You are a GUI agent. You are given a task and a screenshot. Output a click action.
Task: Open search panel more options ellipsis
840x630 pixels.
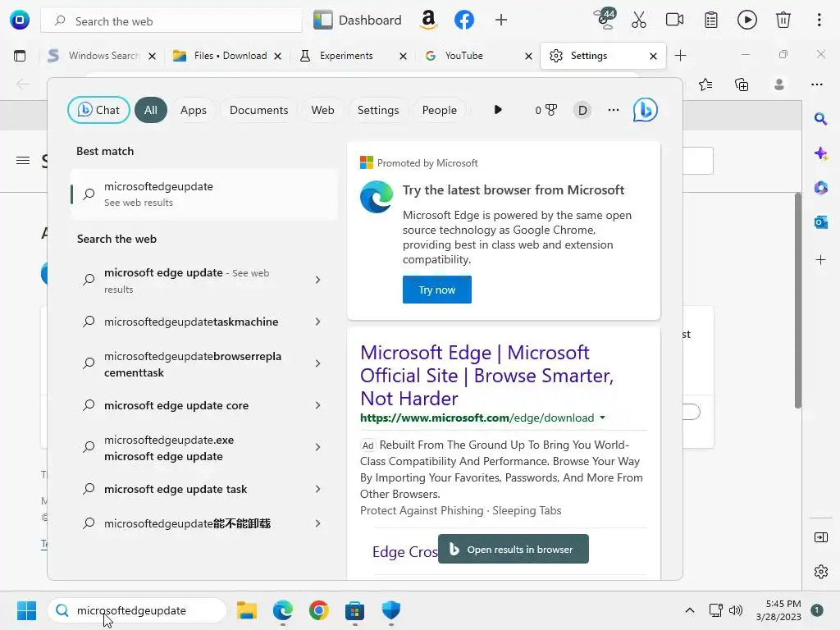click(x=614, y=111)
